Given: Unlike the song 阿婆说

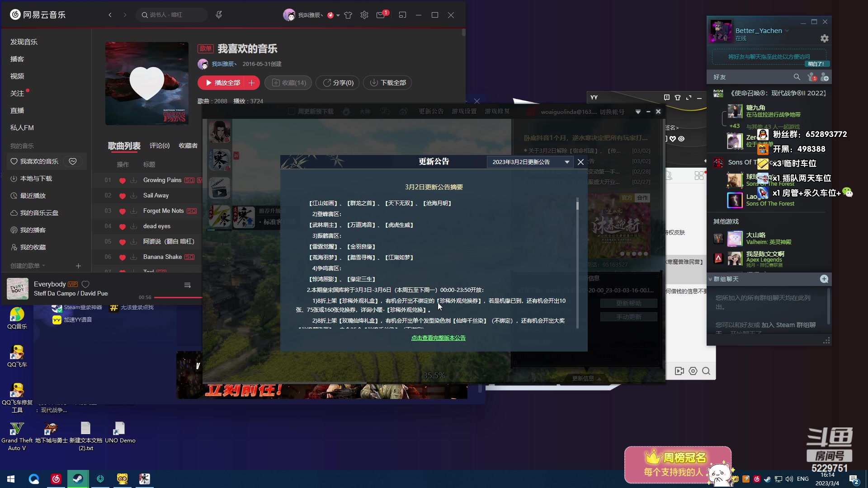Looking at the screenshot, I should tap(122, 242).
